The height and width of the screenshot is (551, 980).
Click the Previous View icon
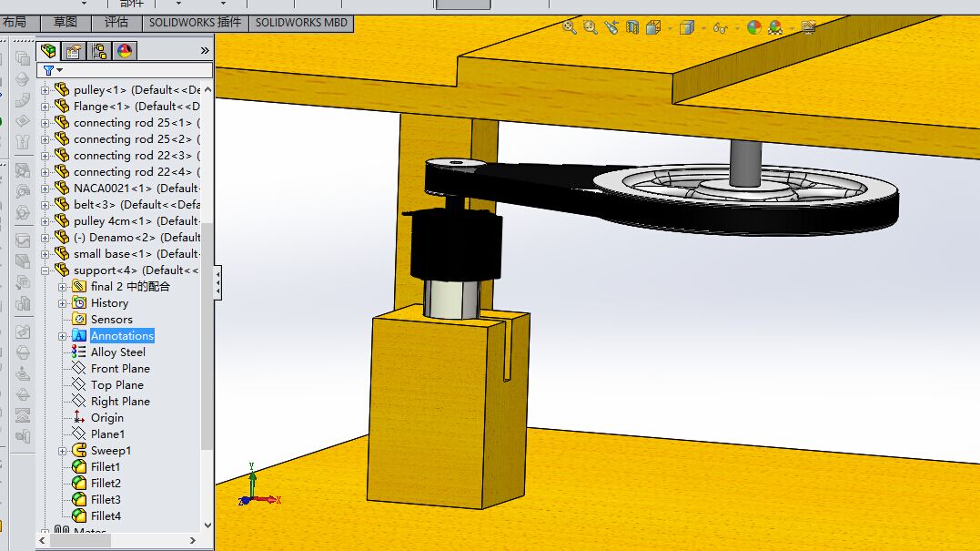[611, 27]
